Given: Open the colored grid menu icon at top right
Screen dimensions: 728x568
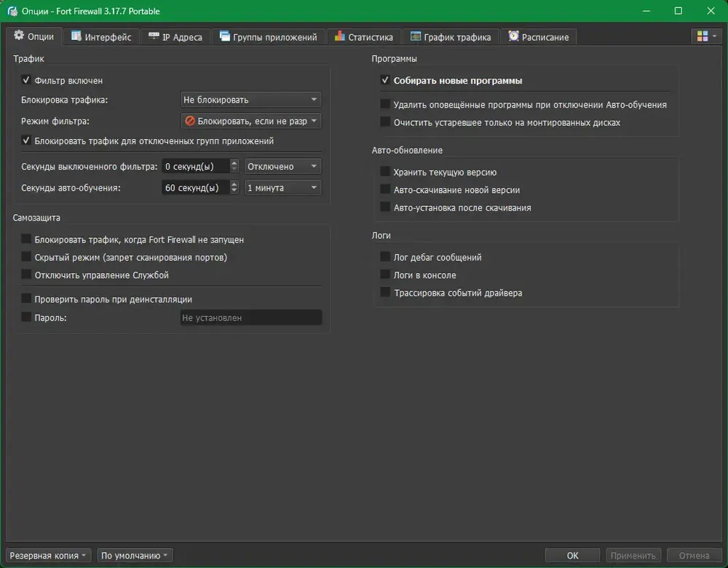Looking at the screenshot, I should [x=703, y=36].
